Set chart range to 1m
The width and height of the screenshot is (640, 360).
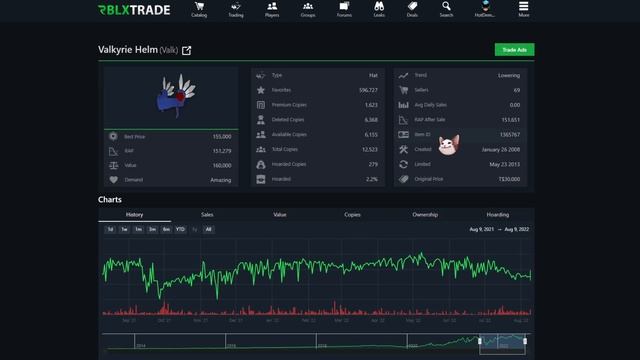pyautogui.click(x=138, y=229)
